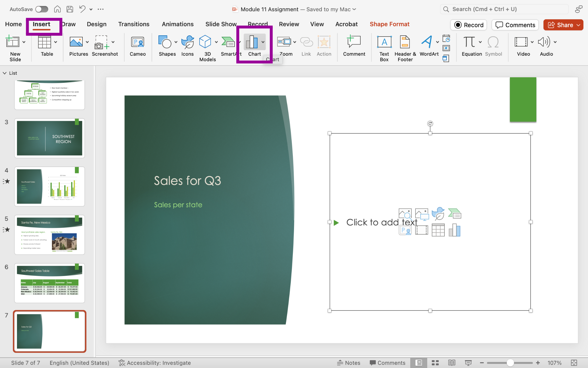Screen dimensions: 588x368
Task: Click the Record button at top right
Action: [x=469, y=25]
